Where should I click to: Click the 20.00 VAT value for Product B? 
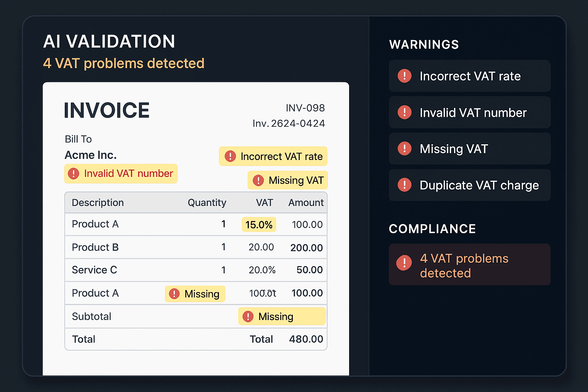[x=261, y=247]
